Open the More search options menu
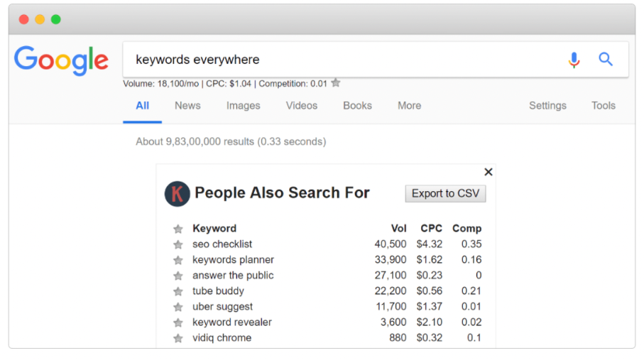This screenshot has width=644, height=363. pyautogui.click(x=409, y=106)
